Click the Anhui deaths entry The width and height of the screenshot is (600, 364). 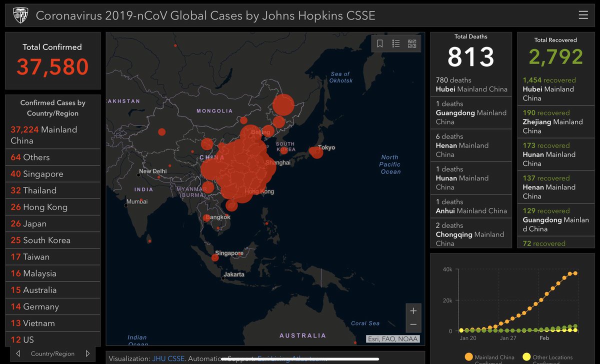point(471,206)
